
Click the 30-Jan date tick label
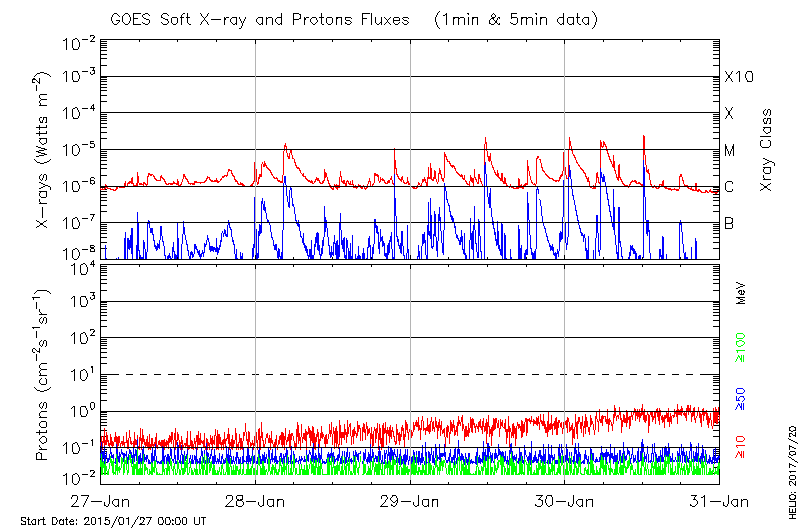click(565, 500)
